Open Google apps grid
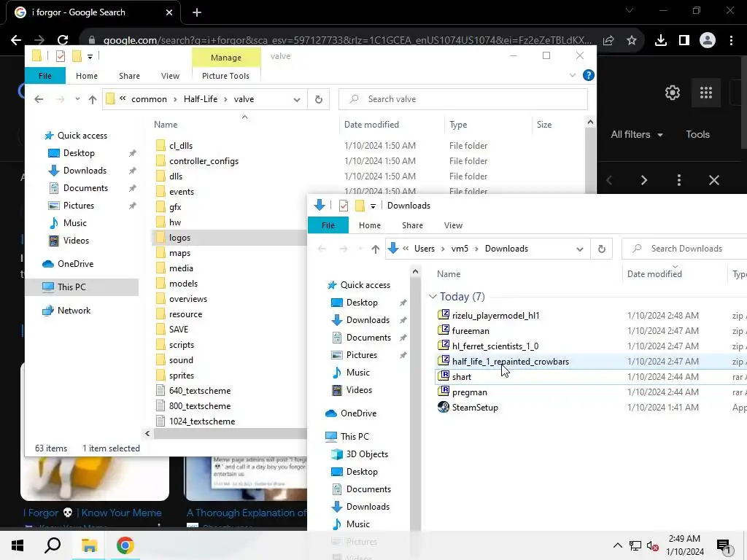 coord(706,93)
